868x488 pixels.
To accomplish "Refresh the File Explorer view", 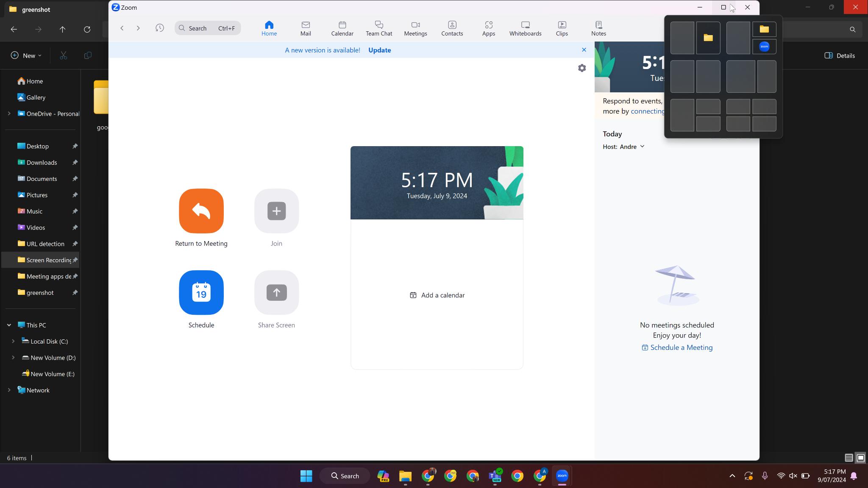I will (87, 29).
